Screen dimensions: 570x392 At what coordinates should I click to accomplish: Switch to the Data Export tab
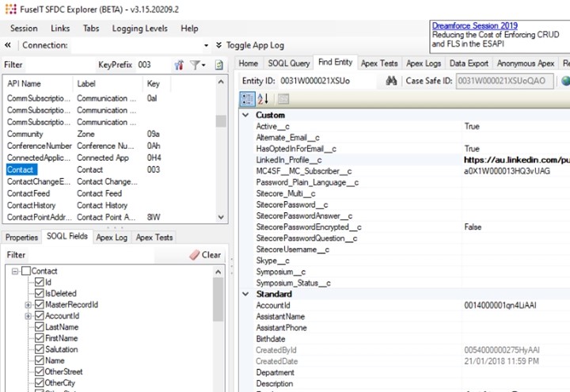(x=469, y=63)
